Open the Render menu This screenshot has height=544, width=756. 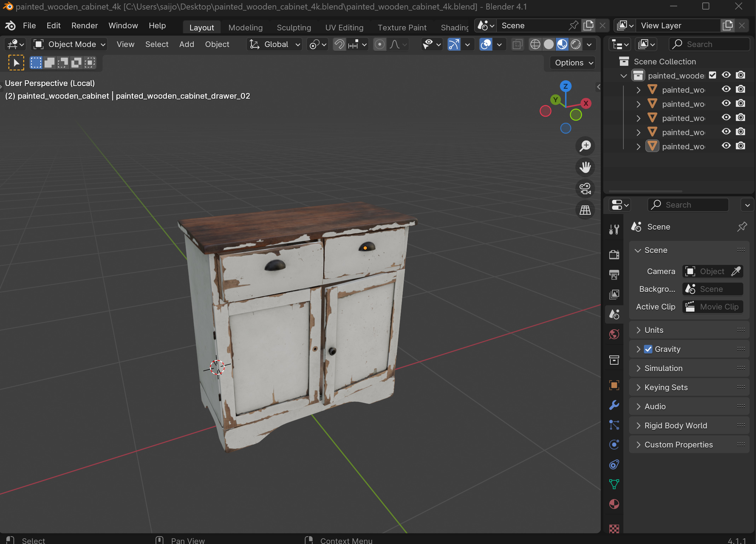click(x=84, y=25)
